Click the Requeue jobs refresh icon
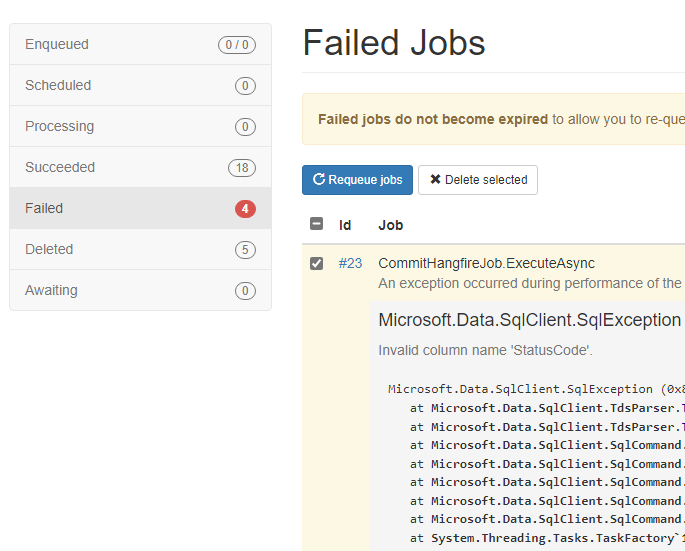The width and height of the screenshot is (685, 551). pos(319,179)
